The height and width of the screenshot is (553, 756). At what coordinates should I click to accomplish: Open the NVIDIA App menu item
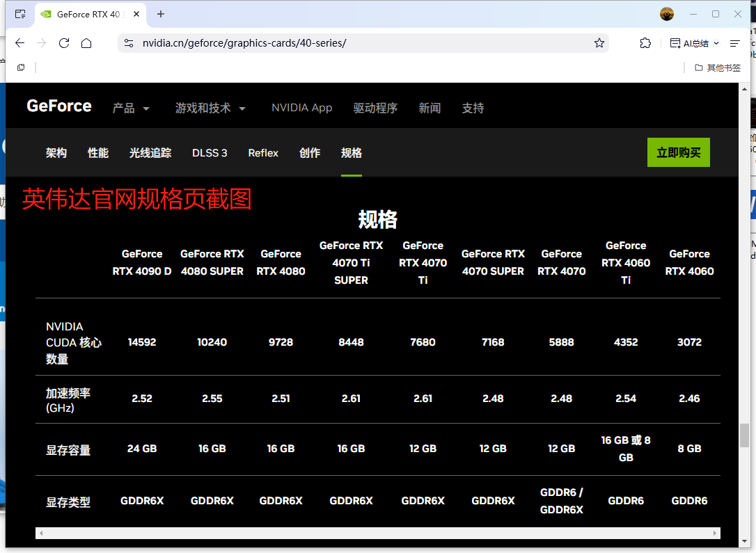coord(302,108)
